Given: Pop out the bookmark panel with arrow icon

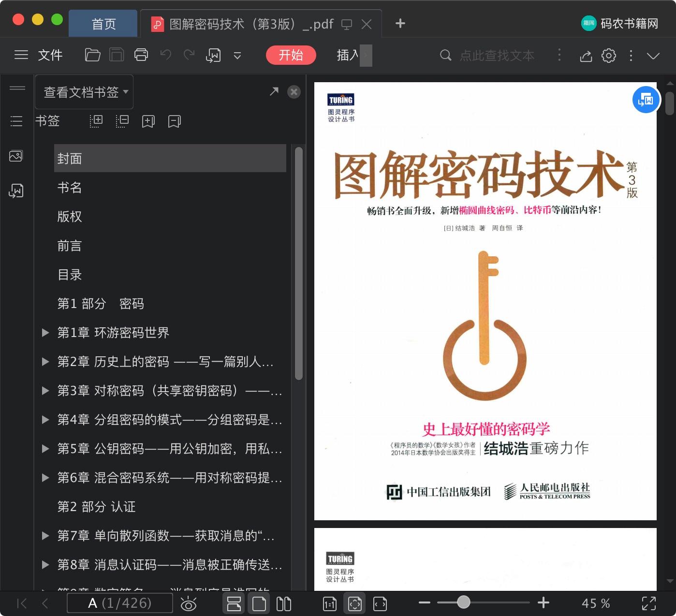Looking at the screenshot, I should tap(274, 91).
